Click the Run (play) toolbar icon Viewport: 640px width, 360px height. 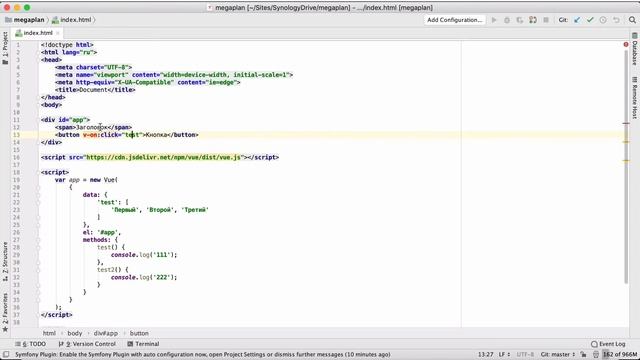494,20
